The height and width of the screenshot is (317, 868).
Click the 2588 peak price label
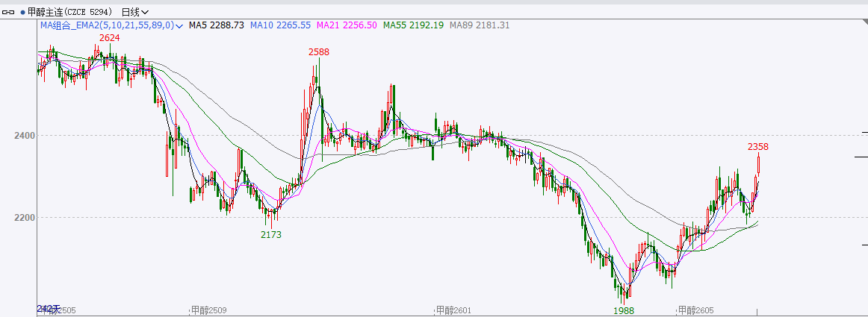(x=319, y=52)
